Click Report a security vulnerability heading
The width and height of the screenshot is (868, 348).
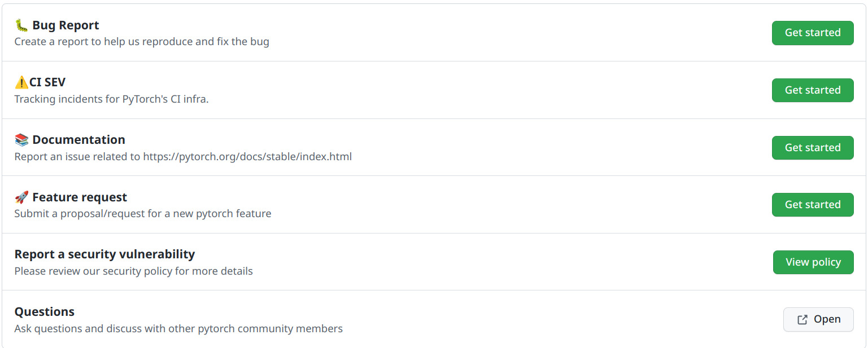pos(104,254)
